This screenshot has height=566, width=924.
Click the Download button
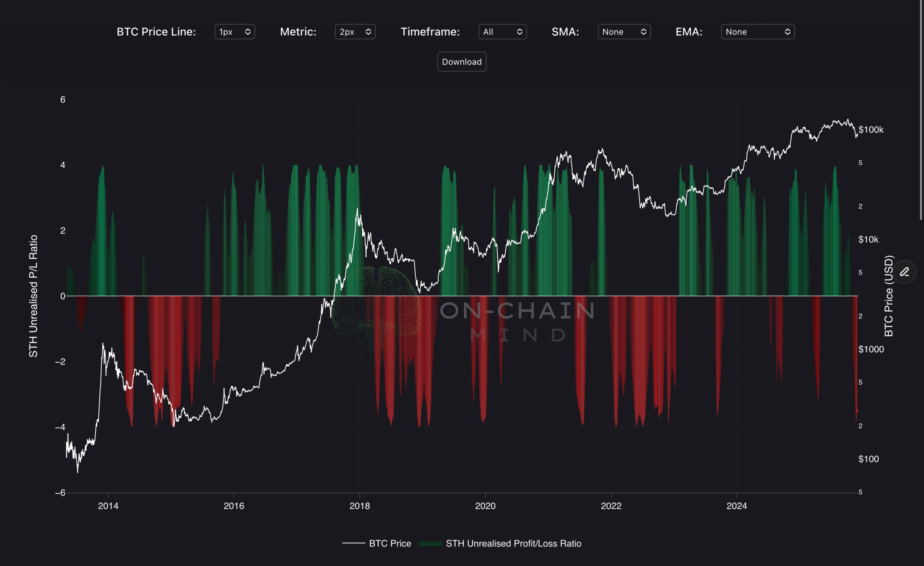coord(462,62)
